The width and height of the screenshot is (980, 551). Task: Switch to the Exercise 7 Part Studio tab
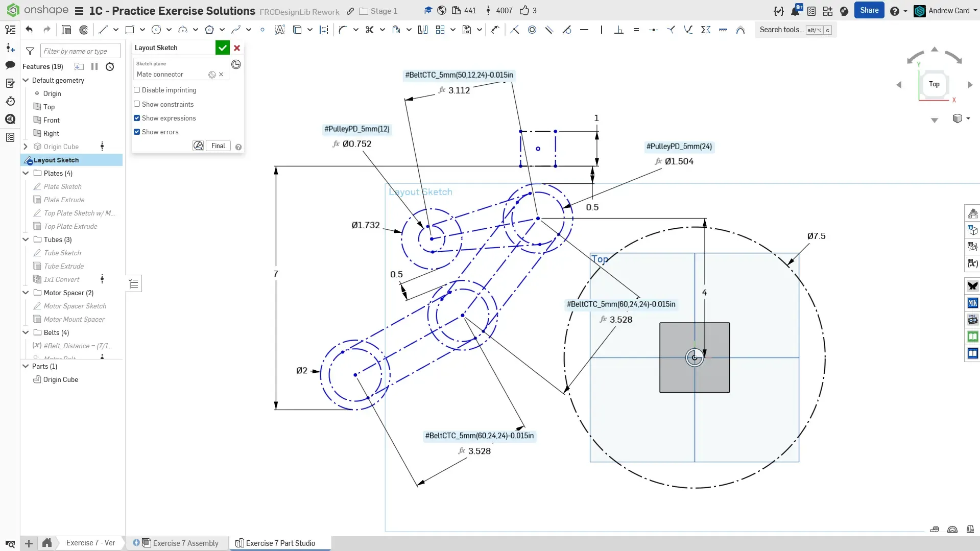coord(280,543)
